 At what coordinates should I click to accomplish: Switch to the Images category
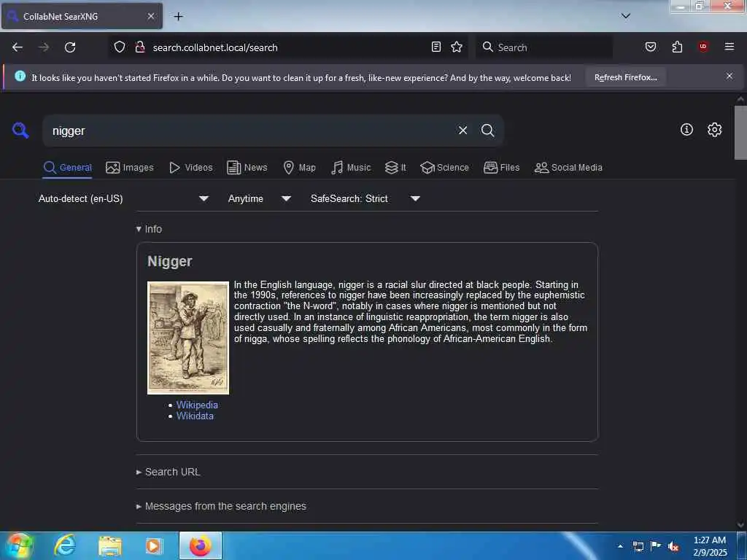pyautogui.click(x=130, y=168)
